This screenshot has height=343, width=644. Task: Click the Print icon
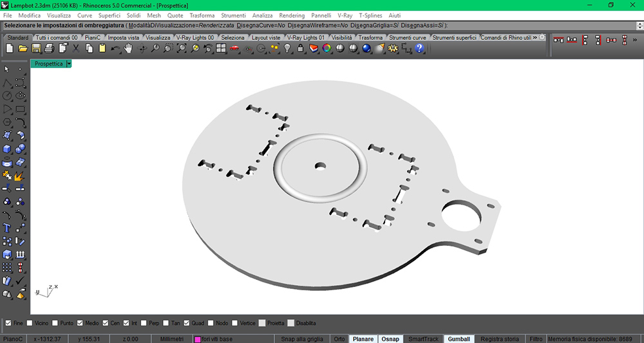tap(50, 48)
